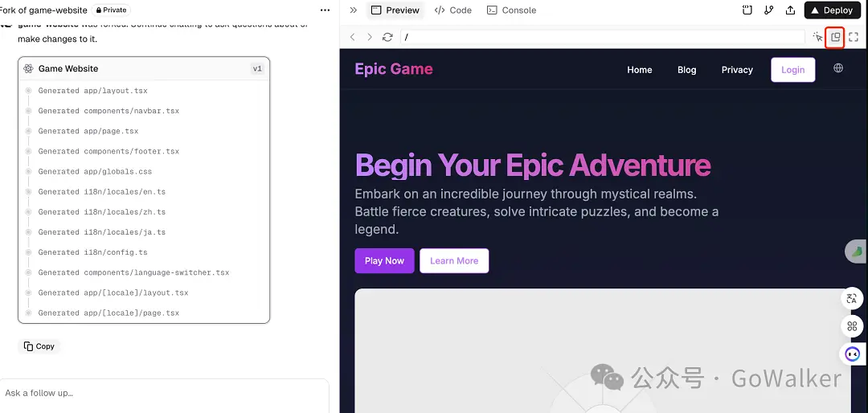This screenshot has height=413, width=868.
Task: Go back in preview navigation
Action: click(353, 37)
